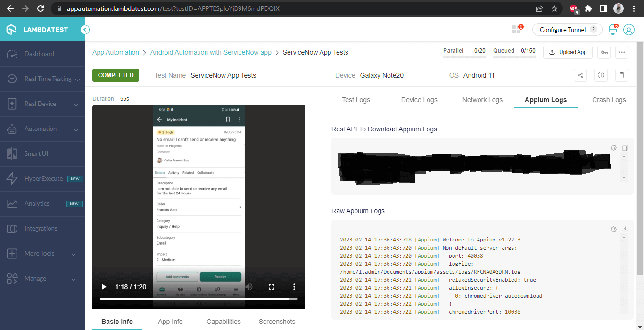Open LambdaTest notifications bell
The image size is (644, 330).
[x=612, y=29]
